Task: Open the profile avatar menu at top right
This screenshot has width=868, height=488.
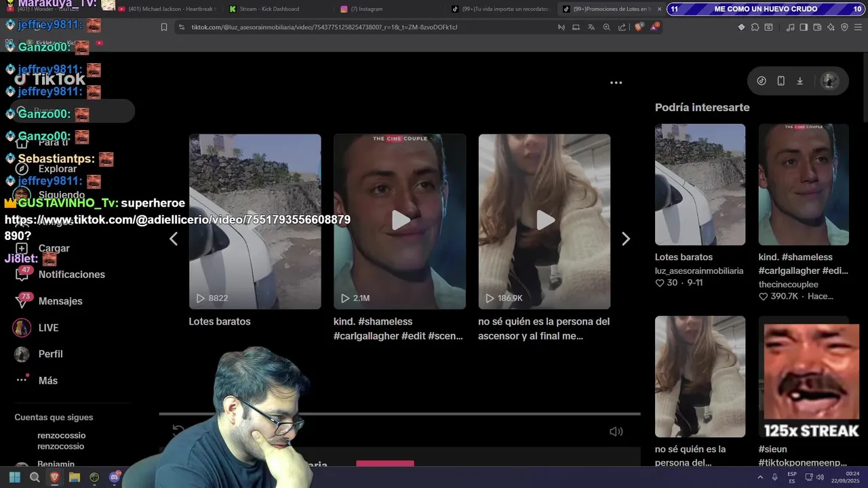Action: click(x=829, y=81)
